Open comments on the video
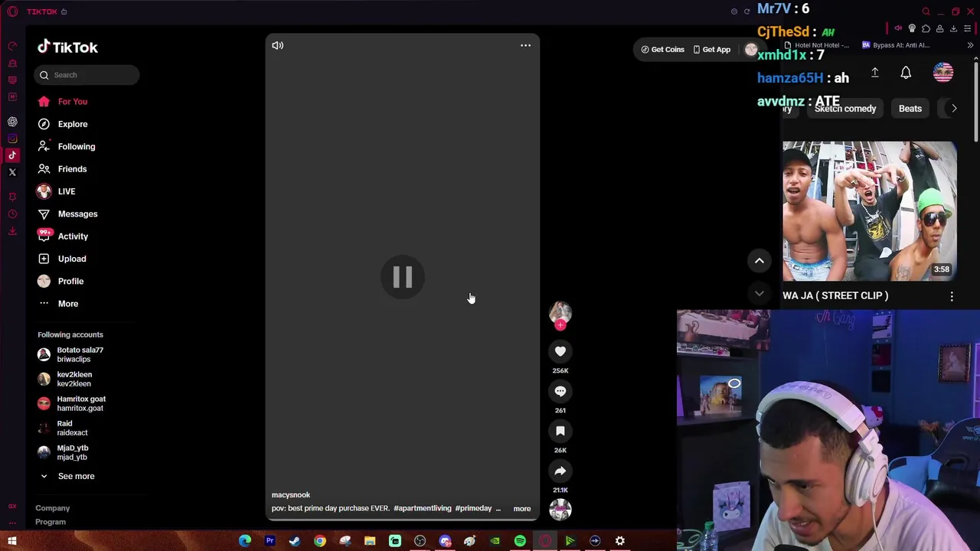Screen dimensions: 980x551 click(560, 391)
